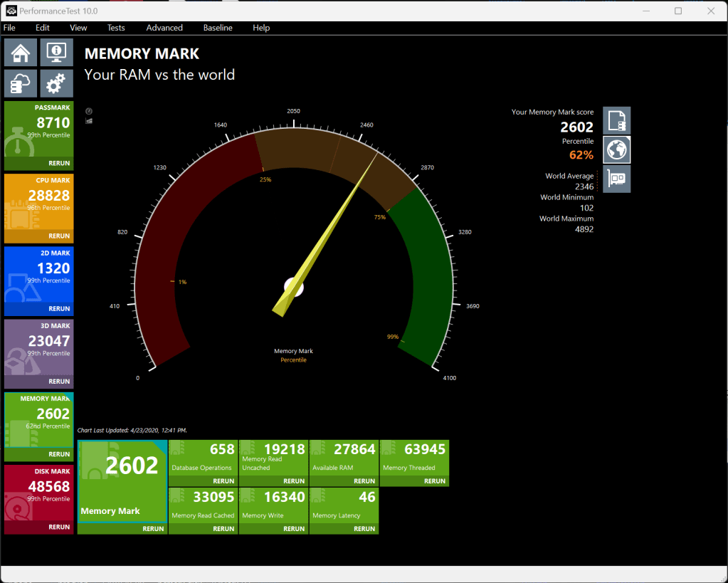Screen dimensions: 728x583
Task: Select the 3D Mark score tile
Action: pos(38,347)
